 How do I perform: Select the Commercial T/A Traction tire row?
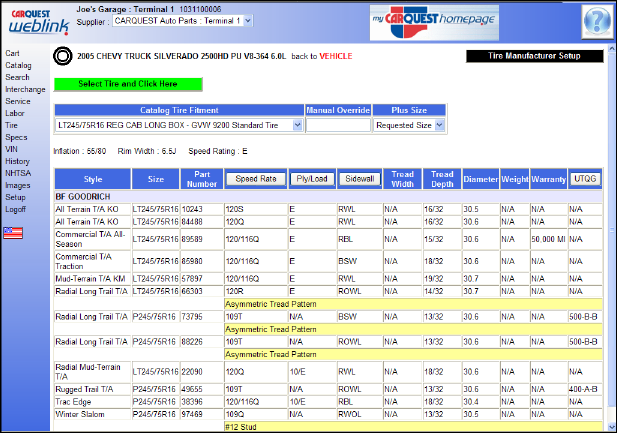(328, 261)
